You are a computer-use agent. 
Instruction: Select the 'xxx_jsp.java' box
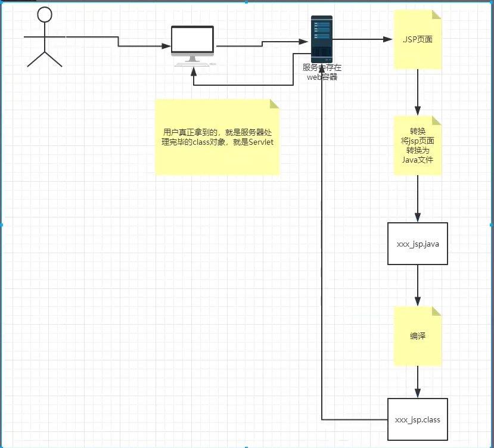coord(418,244)
